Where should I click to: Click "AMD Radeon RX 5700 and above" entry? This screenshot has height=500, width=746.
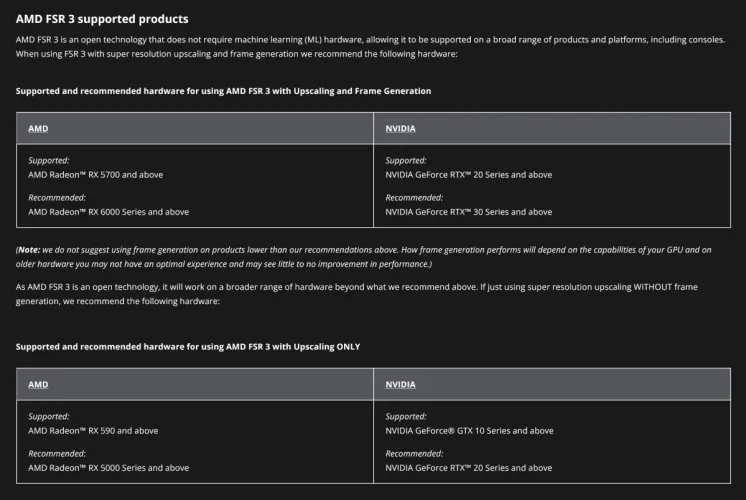click(95, 174)
